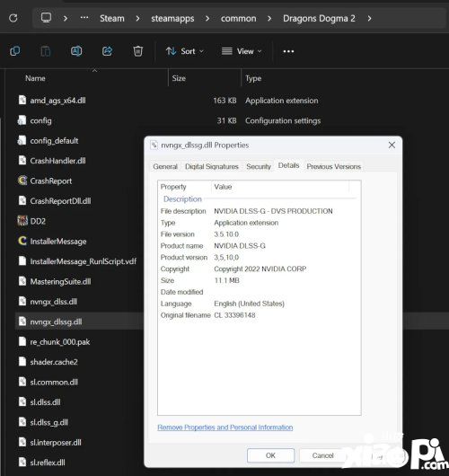Navigate to steamapps folder in breadcrumb
The image size is (449, 476).
point(172,19)
